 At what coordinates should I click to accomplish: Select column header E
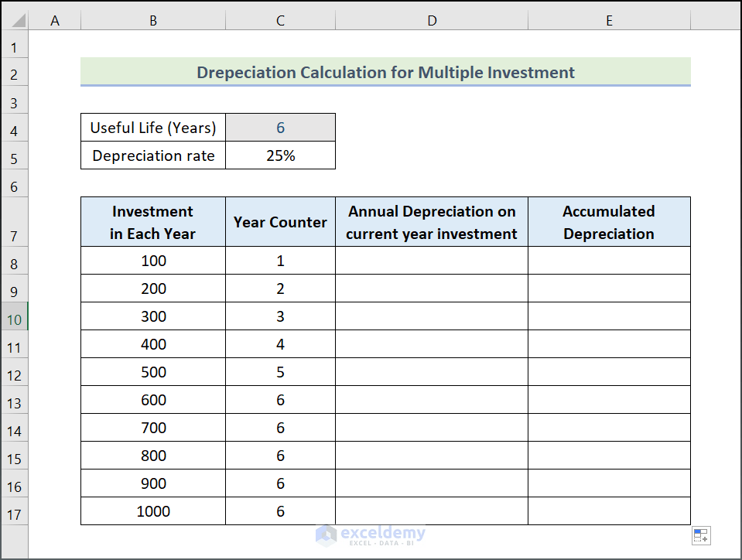tap(609, 19)
